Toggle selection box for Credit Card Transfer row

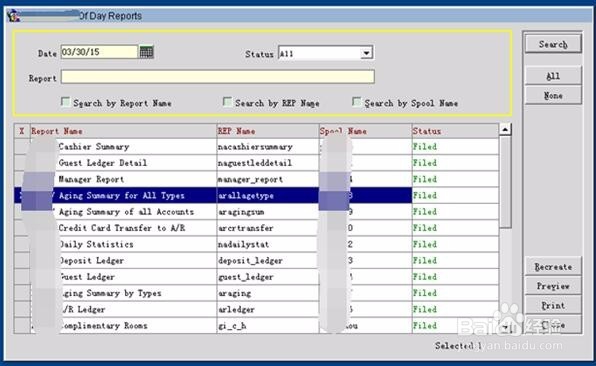pyautogui.click(x=22, y=228)
